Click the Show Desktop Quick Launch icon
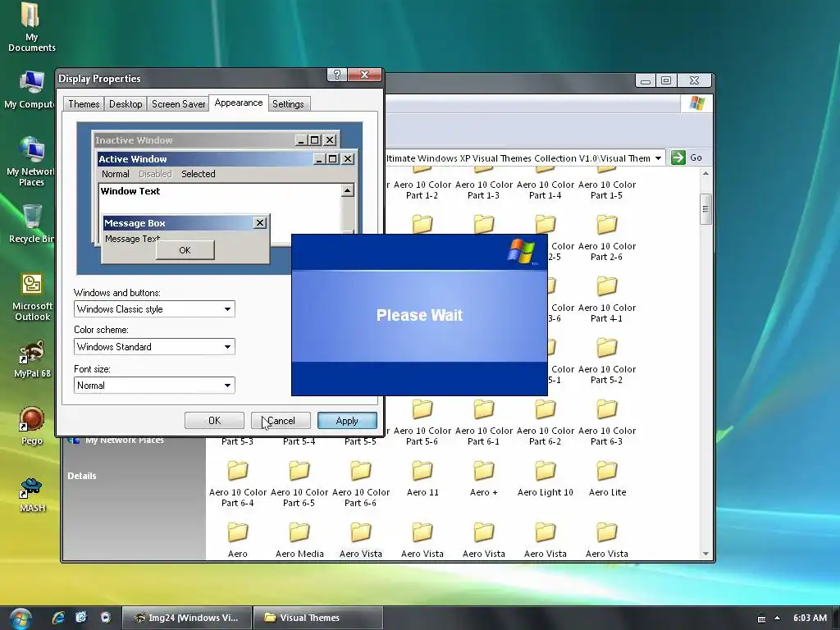 pyautogui.click(x=81, y=617)
